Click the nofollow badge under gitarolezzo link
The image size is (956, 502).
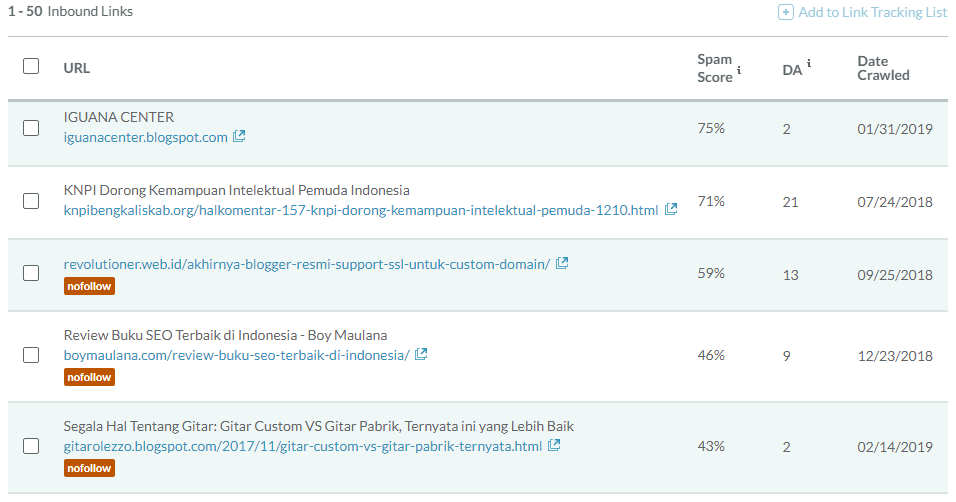tap(89, 468)
